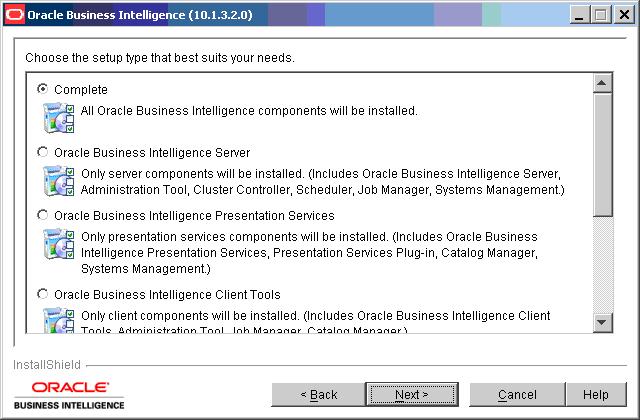Click the Business Intelligence Server setup icon
Viewport: 640px width, 420px height.
click(x=60, y=181)
